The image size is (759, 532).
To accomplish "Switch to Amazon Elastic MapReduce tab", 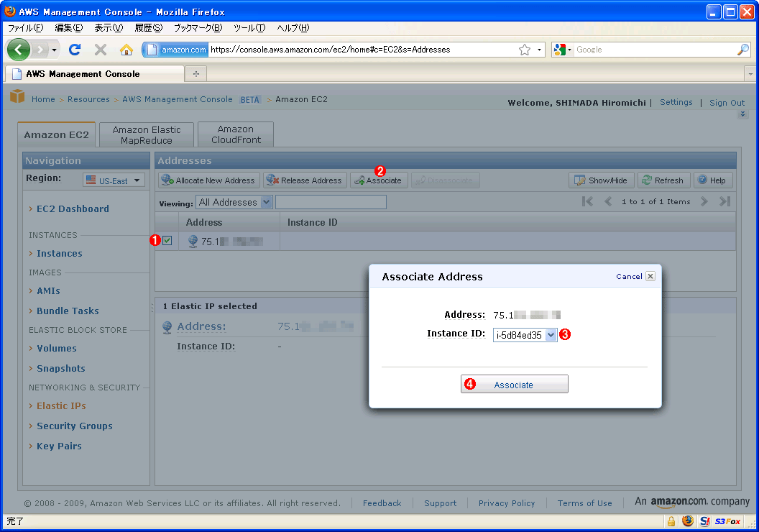I will pyautogui.click(x=146, y=134).
